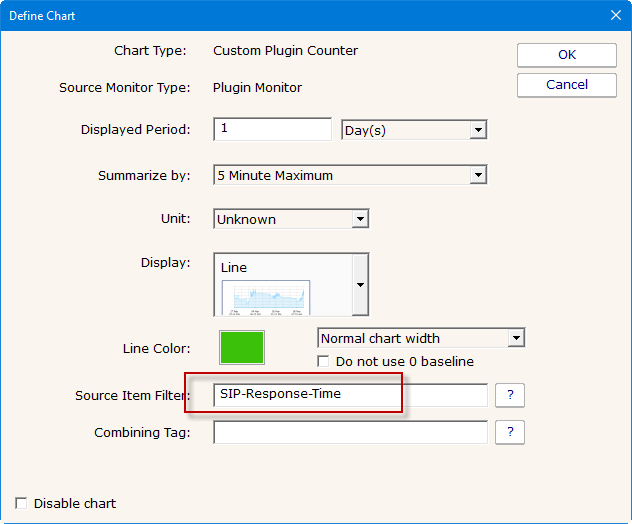Expand the Summarize by dropdown

tap(350, 175)
